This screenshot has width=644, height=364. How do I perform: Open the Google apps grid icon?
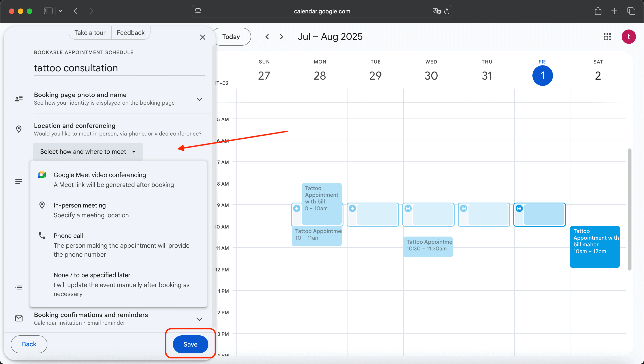(x=607, y=37)
